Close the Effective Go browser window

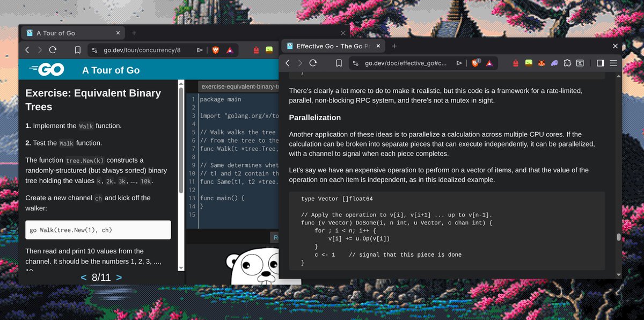(615, 46)
